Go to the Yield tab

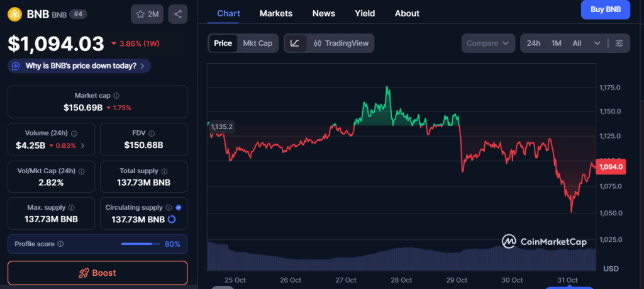(x=365, y=13)
